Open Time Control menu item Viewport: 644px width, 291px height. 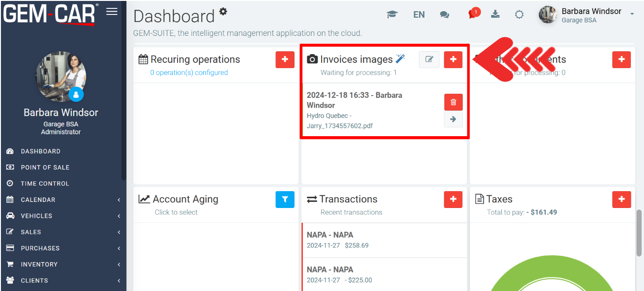pos(45,184)
